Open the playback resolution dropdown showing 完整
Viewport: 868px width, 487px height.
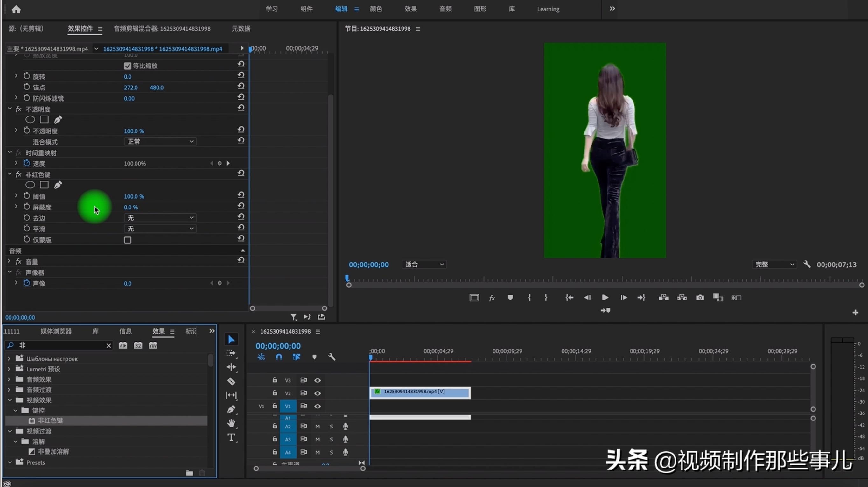click(x=774, y=264)
